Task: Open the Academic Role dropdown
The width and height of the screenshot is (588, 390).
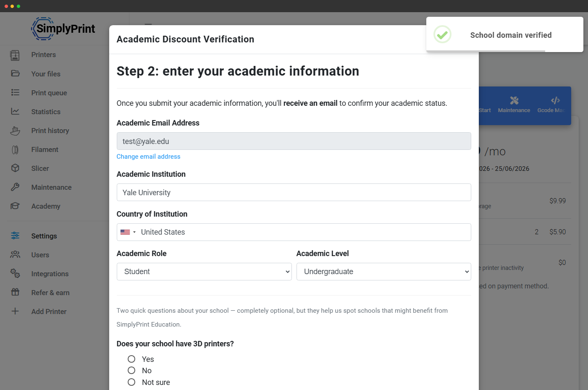Action: 204,272
